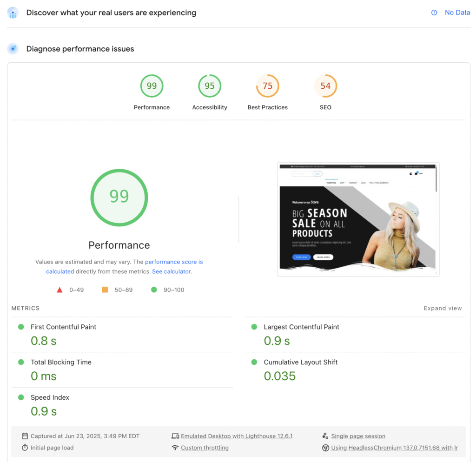Open the See calculator link

(x=172, y=271)
